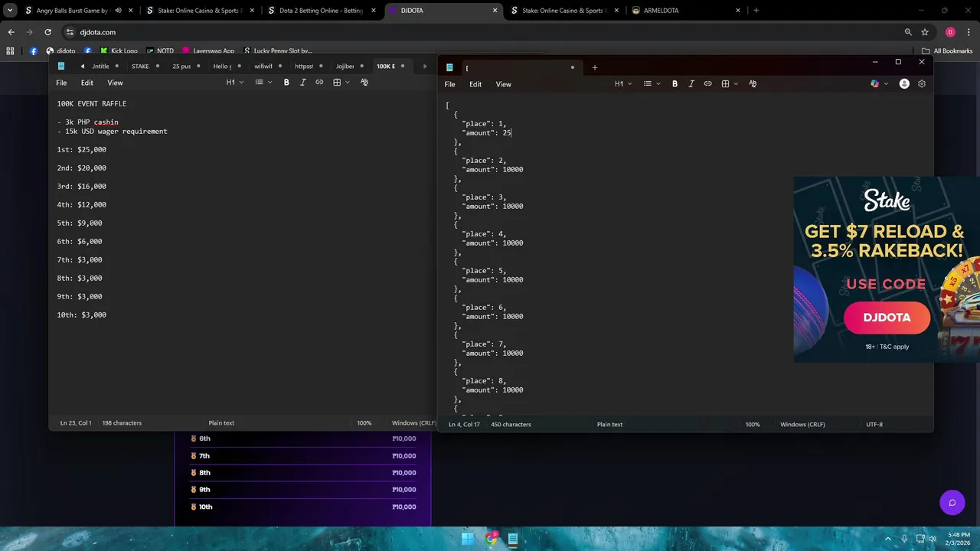Toggle italic in the raffle Notepad window
The height and width of the screenshot is (551, 980).
pyautogui.click(x=302, y=83)
